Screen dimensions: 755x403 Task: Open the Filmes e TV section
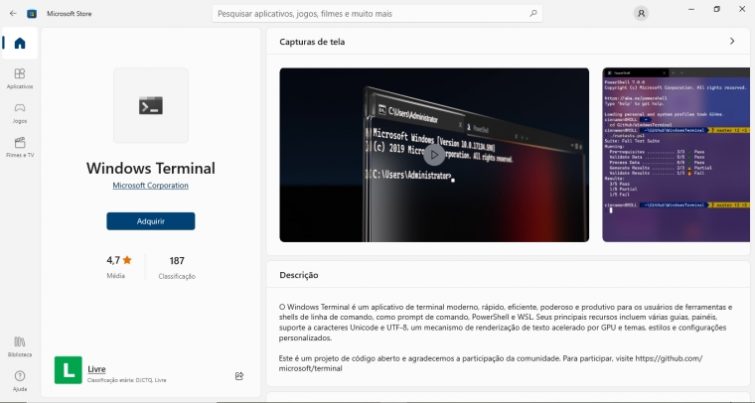point(20,147)
